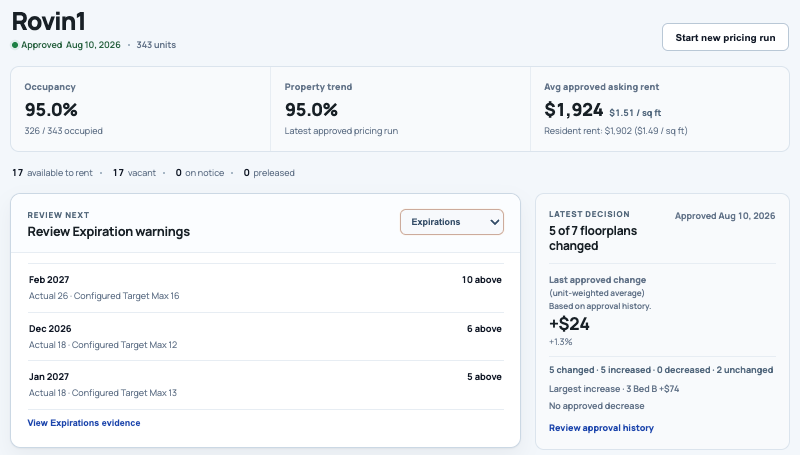The height and width of the screenshot is (455, 800).
Task: Click the Resident rent $1,902 line
Action: click(615, 131)
